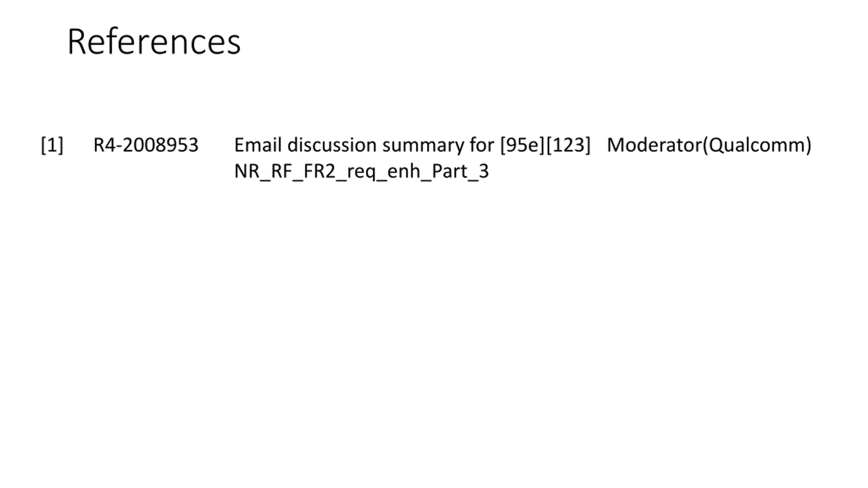The width and height of the screenshot is (868, 488).
Task: Click the empty slide area below the reference
Action: point(434,322)
